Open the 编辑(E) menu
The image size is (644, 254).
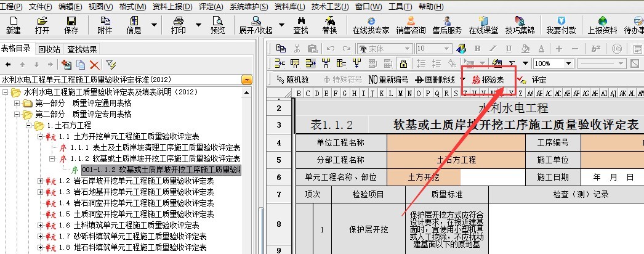click(70, 7)
